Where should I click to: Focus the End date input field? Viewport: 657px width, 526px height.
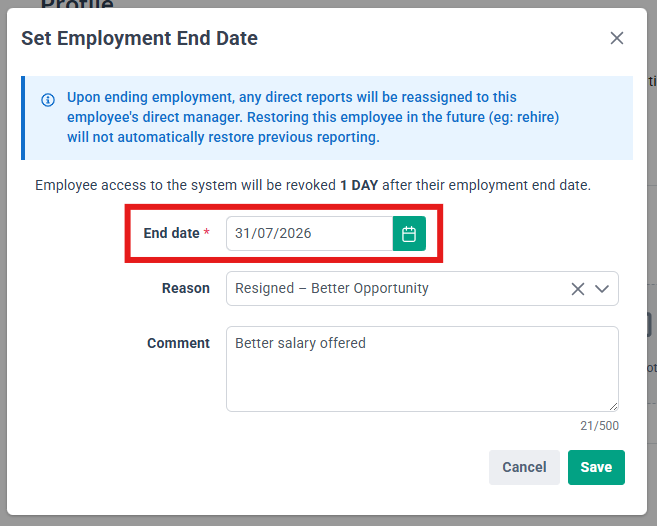(x=310, y=233)
